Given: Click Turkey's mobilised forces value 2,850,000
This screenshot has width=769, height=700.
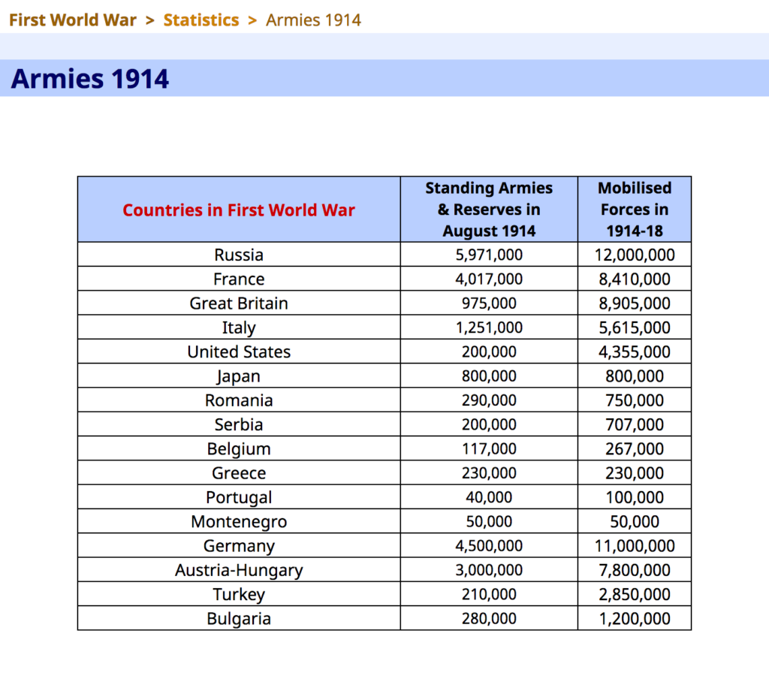Looking at the screenshot, I should pyautogui.click(x=635, y=595).
